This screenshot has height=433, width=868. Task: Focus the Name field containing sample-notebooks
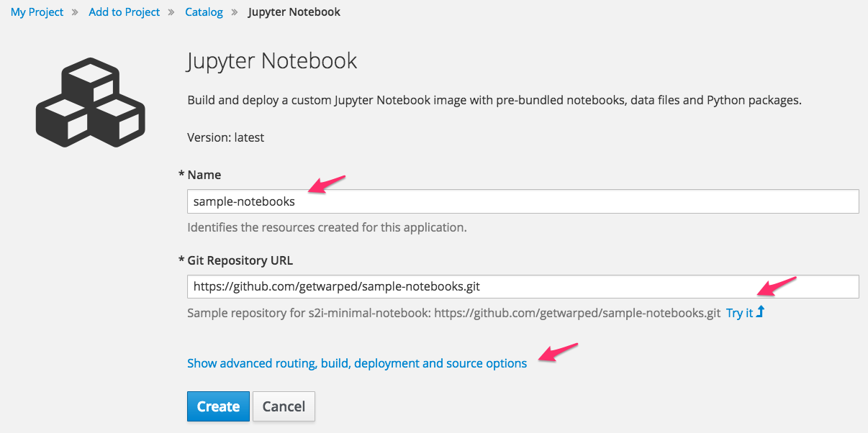tap(523, 201)
